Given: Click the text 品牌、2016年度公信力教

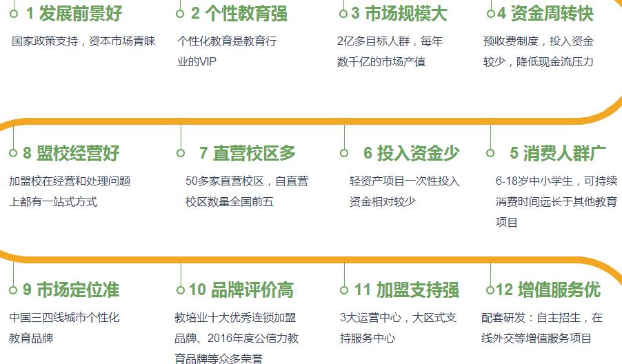Looking at the screenshot, I should pos(237,338).
